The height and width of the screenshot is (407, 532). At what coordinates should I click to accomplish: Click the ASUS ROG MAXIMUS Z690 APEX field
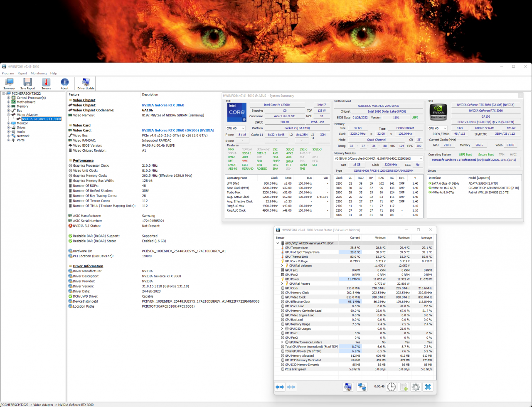tap(378, 106)
